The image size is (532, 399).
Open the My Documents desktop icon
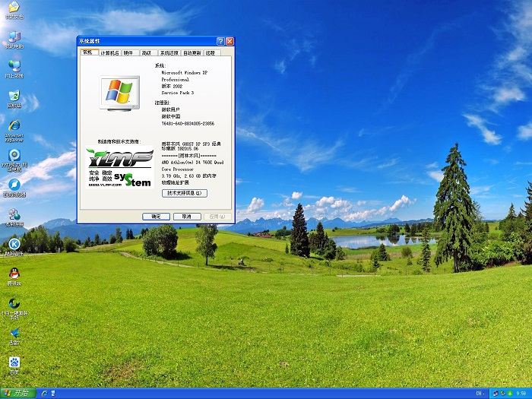pos(14,8)
